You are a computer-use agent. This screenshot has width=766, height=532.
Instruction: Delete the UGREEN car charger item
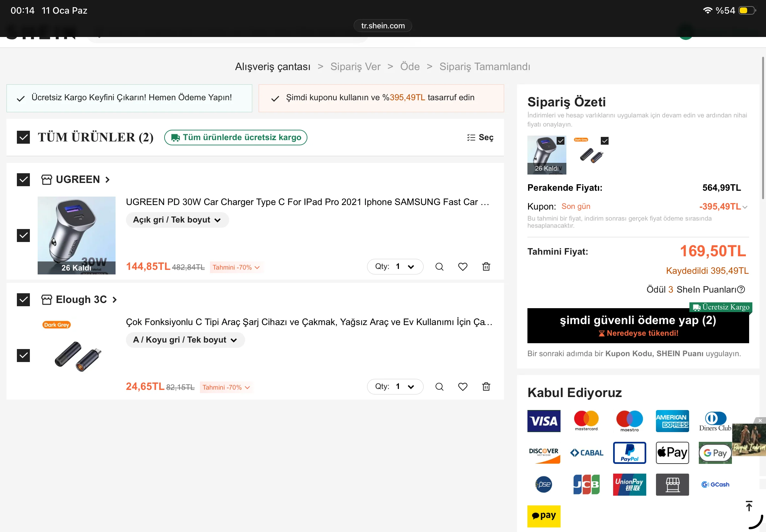[x=486, y=267]
